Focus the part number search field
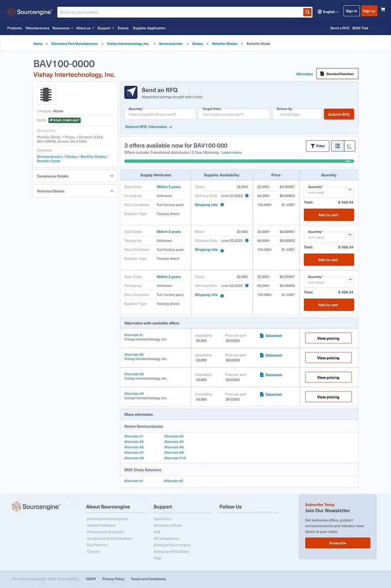Image resolution: width=391 pixels, height=588 pixels. pyautogui.click(x=180, y=12)
